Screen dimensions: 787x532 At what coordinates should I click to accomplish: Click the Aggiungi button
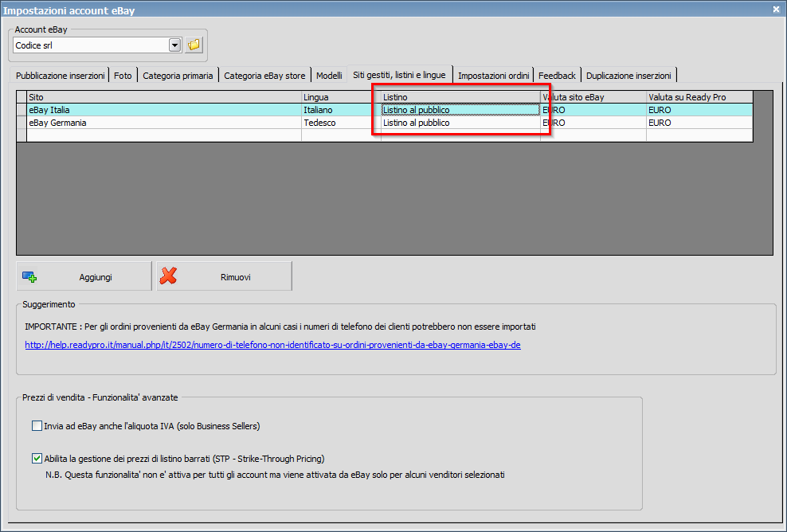[x=84, y=276]
